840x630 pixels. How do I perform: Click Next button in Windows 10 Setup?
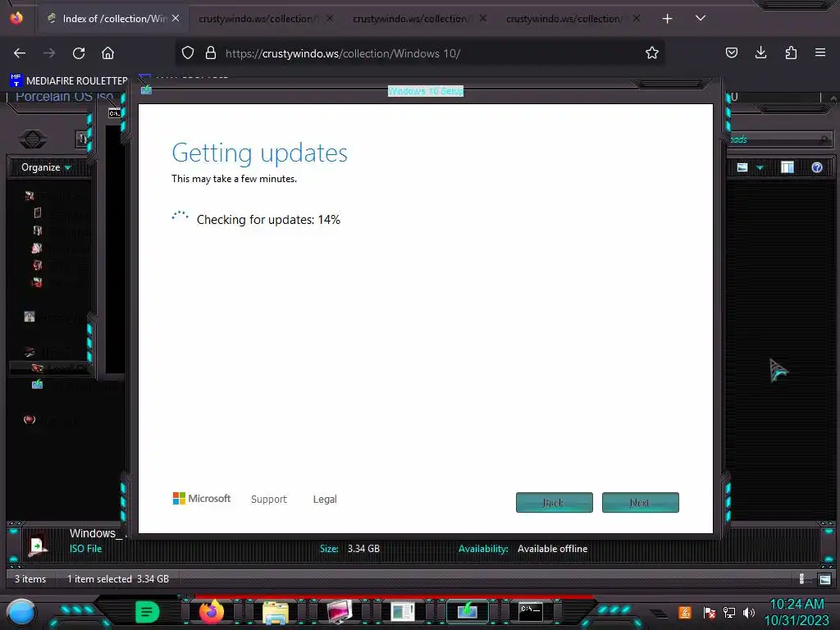[x=640, y=503]
